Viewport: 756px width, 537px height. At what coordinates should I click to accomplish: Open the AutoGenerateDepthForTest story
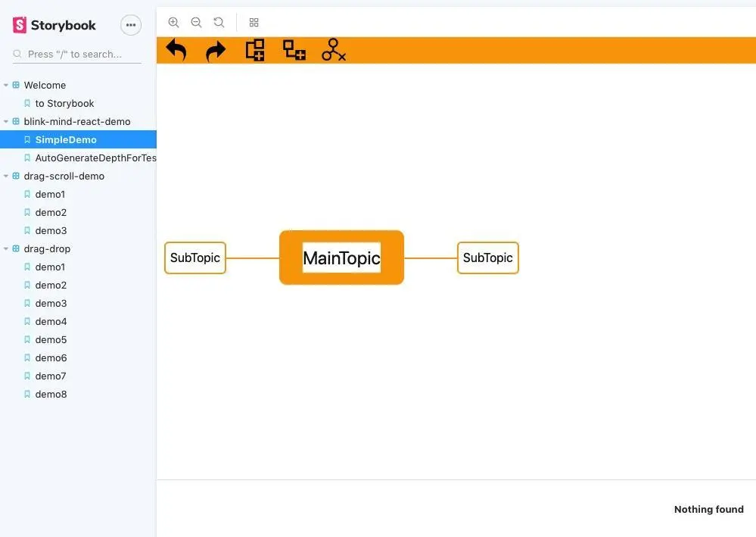95,158
